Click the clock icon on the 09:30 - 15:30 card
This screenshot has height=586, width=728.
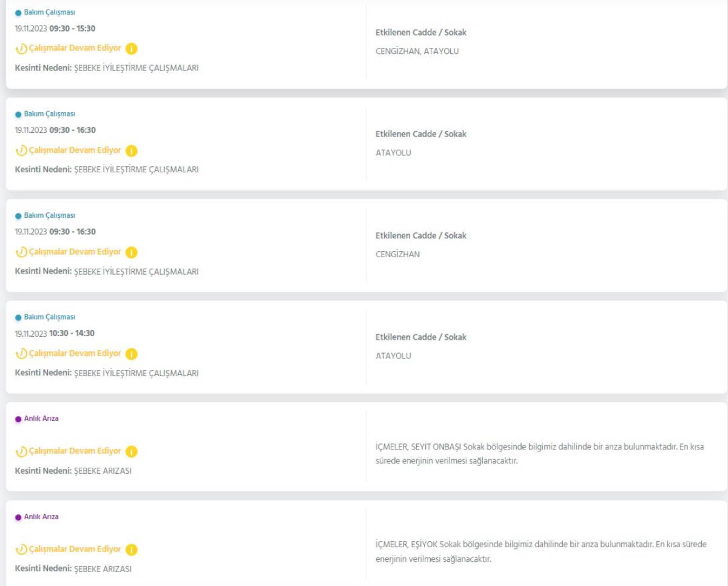click(21, 49)
